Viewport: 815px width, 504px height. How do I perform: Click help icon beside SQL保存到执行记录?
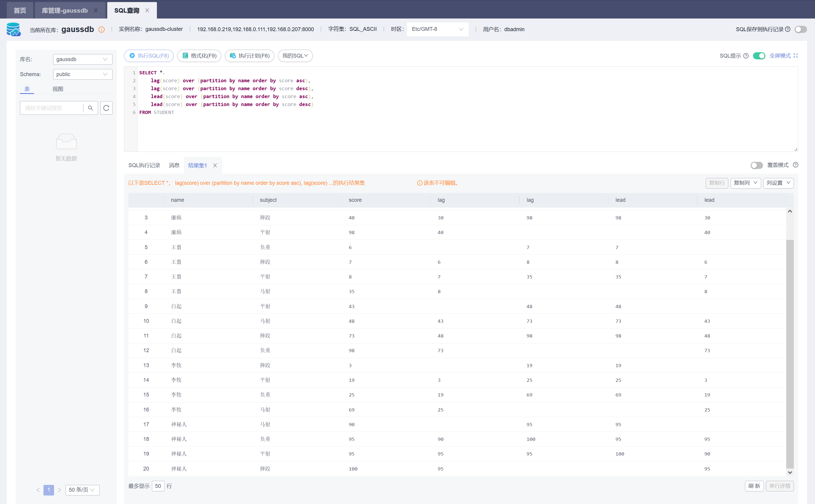click(x=788, y=29)
